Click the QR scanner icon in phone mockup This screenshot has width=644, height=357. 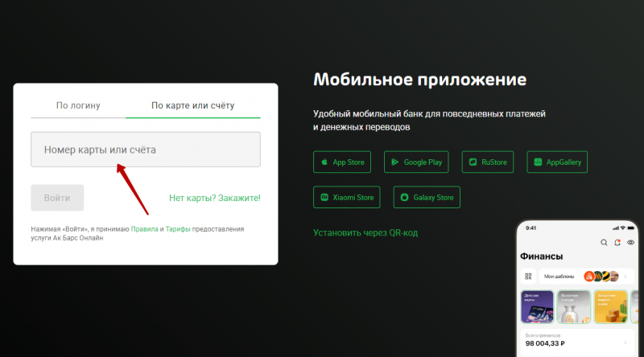(528, 277)
